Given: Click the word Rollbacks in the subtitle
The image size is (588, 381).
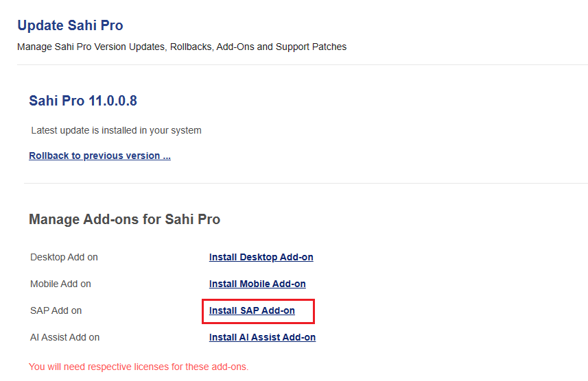Looking at the screenshot, I should 191,47.
